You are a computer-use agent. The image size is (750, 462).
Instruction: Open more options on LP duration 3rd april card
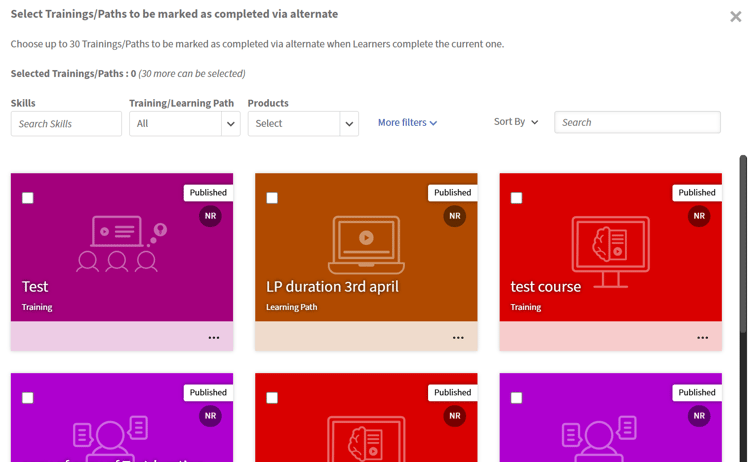tap(458, 338)
